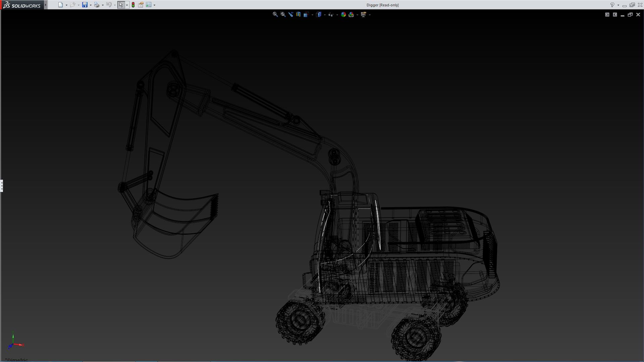
Task: Click the Previous View icon
Action: (x=290, y=14)
